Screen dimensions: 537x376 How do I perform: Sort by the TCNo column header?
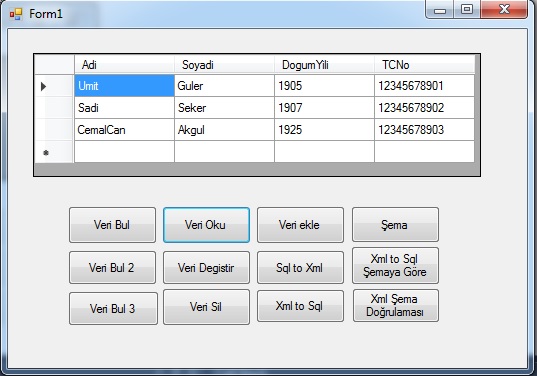pos(424,64)
